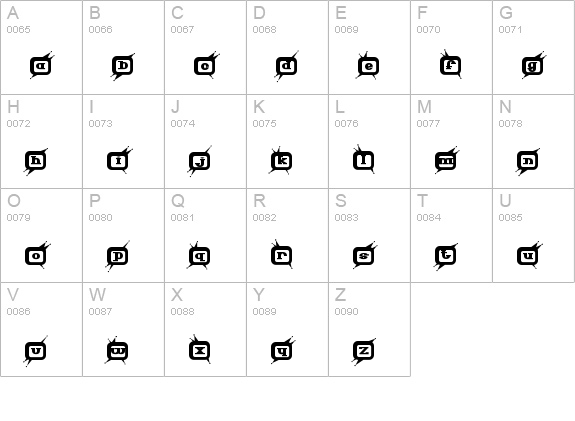This screenshot has width=575, height=421.
Task: Click the R glyph thumbnail in cell 0082
Action: [282, 254]
